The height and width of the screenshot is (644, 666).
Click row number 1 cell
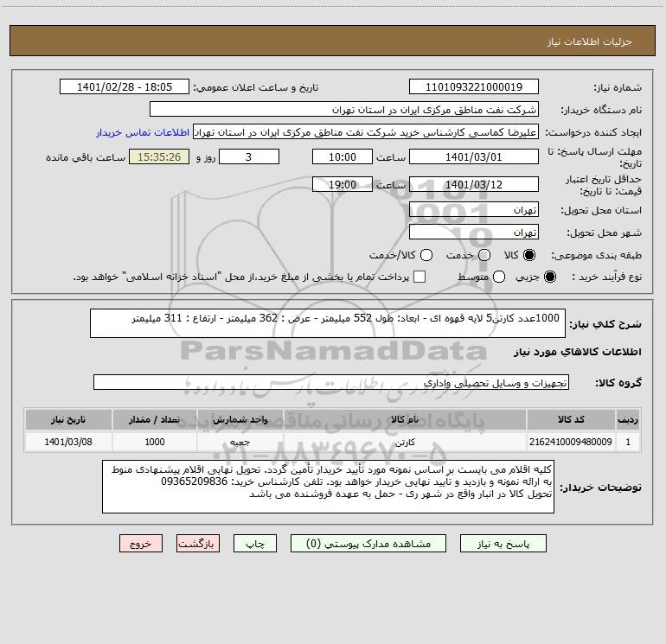(628, 442)
